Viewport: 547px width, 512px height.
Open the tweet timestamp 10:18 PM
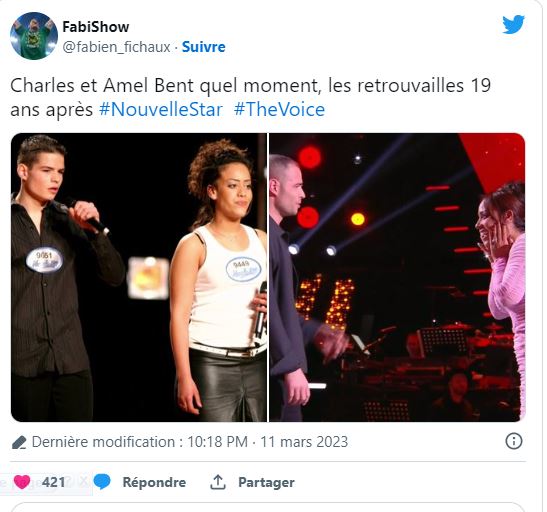tap(218, 442)
